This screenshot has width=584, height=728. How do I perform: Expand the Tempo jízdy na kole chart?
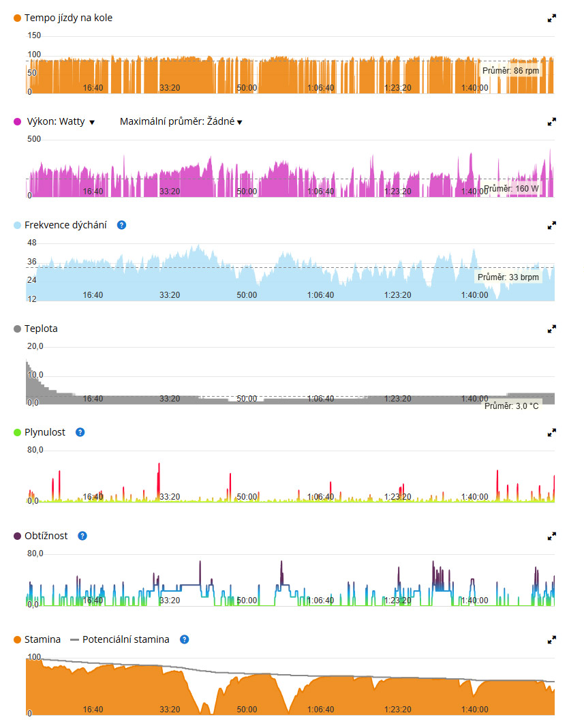552,18
